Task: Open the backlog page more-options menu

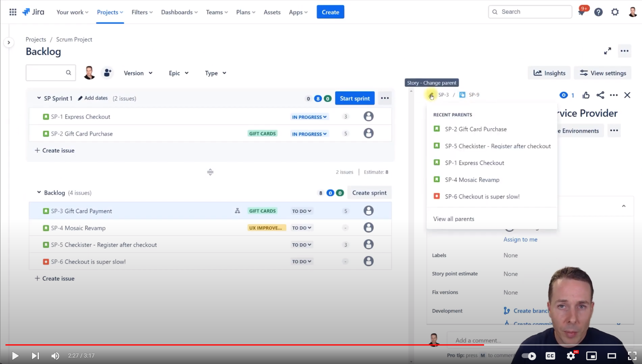Action: point(624,51)
